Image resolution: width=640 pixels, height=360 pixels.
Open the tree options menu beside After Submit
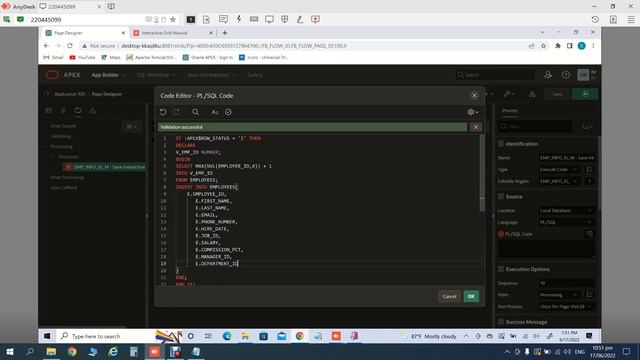(131, 127)
